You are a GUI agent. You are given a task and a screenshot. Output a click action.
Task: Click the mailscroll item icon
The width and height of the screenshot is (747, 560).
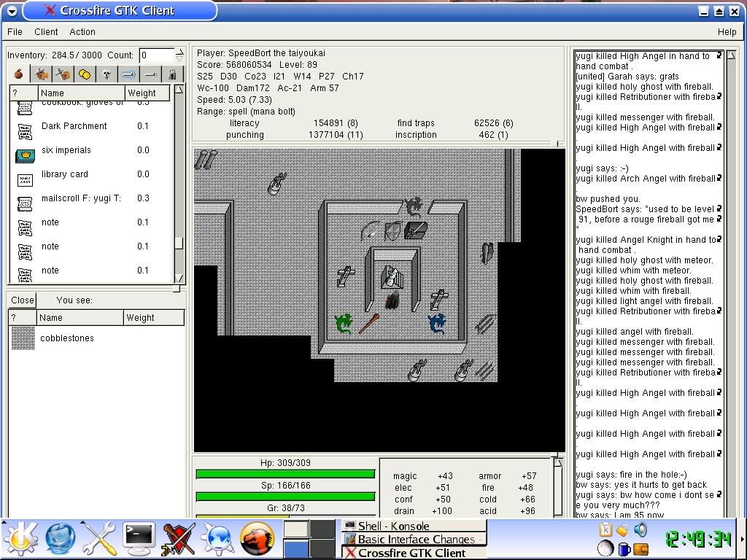(x=25, y=204)
